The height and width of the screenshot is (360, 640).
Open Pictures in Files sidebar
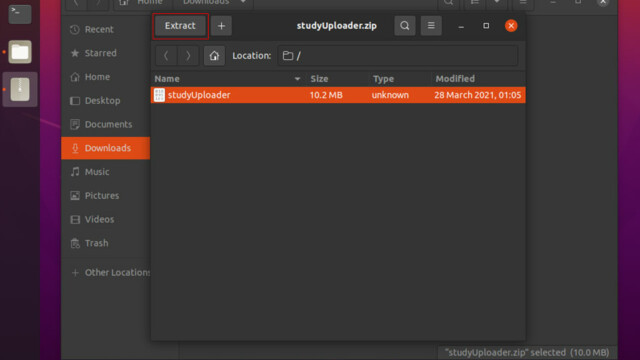pos(105,196)
